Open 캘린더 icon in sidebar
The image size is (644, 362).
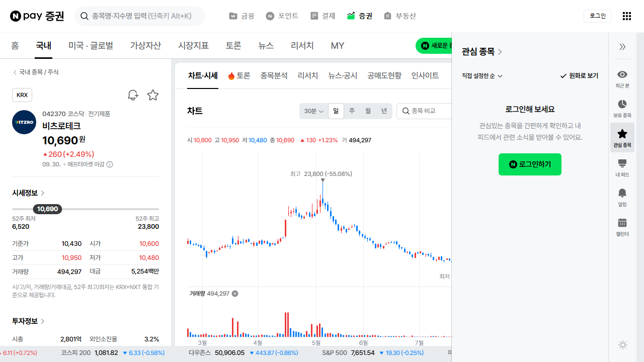point(622,227)
